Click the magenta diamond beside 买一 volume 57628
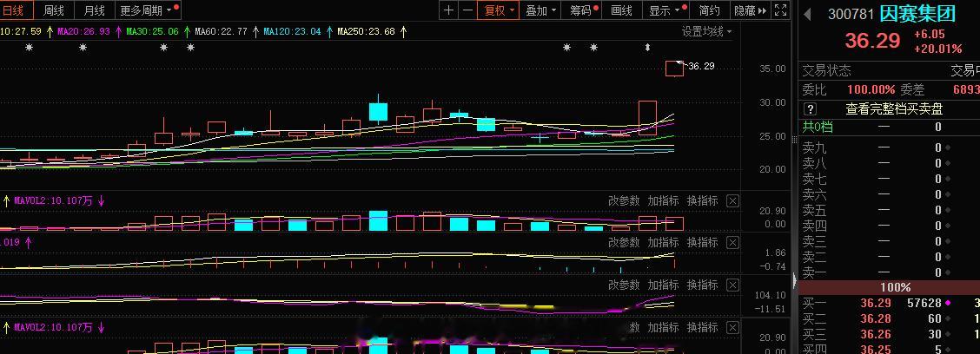This screenshot has width=980, height=354. (948, 303)
